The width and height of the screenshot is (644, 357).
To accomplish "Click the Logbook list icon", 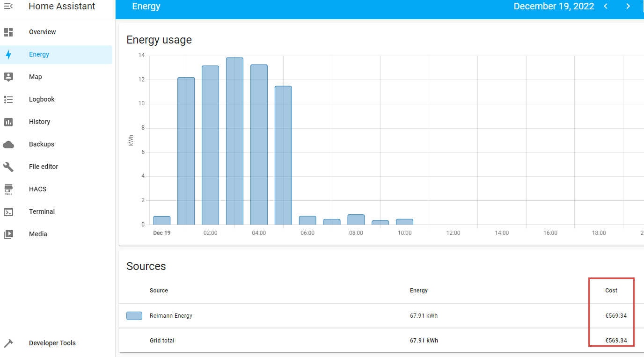I will point(8,99).
